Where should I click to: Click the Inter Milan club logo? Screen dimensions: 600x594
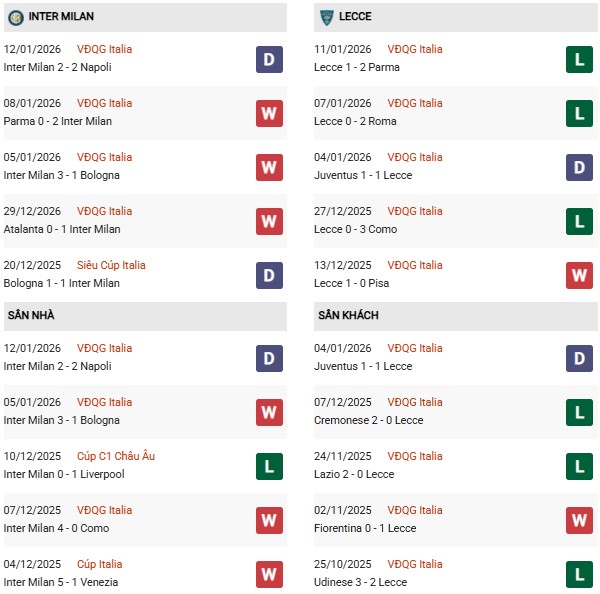[x=15, y=17]
